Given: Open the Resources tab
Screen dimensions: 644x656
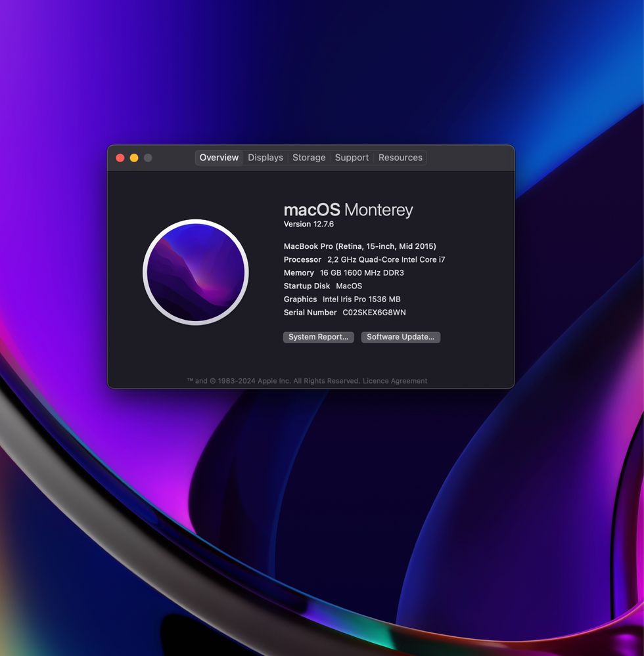Looking at the screenshot, I should coord(400,158).
